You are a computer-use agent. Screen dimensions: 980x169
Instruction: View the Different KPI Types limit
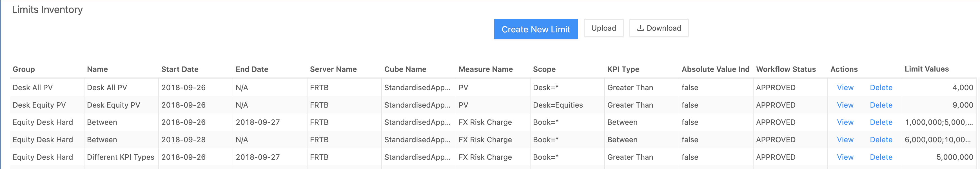845,157
